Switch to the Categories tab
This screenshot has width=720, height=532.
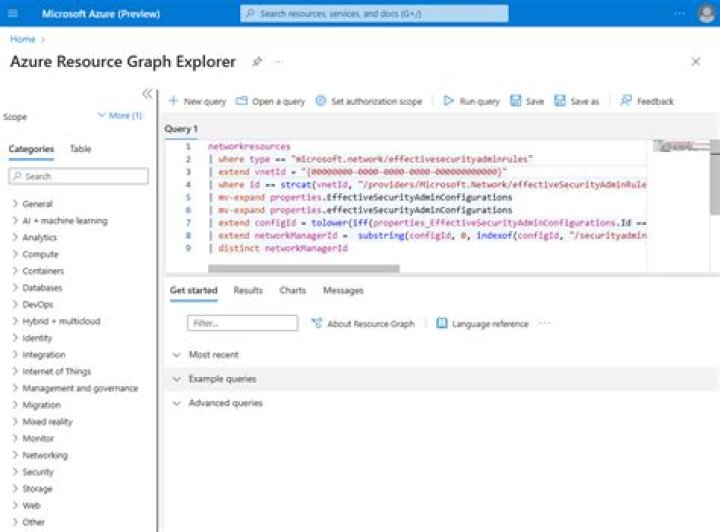[31, 149]
